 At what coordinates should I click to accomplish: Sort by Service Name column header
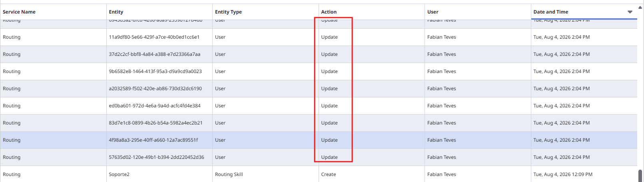pos(19,12)
